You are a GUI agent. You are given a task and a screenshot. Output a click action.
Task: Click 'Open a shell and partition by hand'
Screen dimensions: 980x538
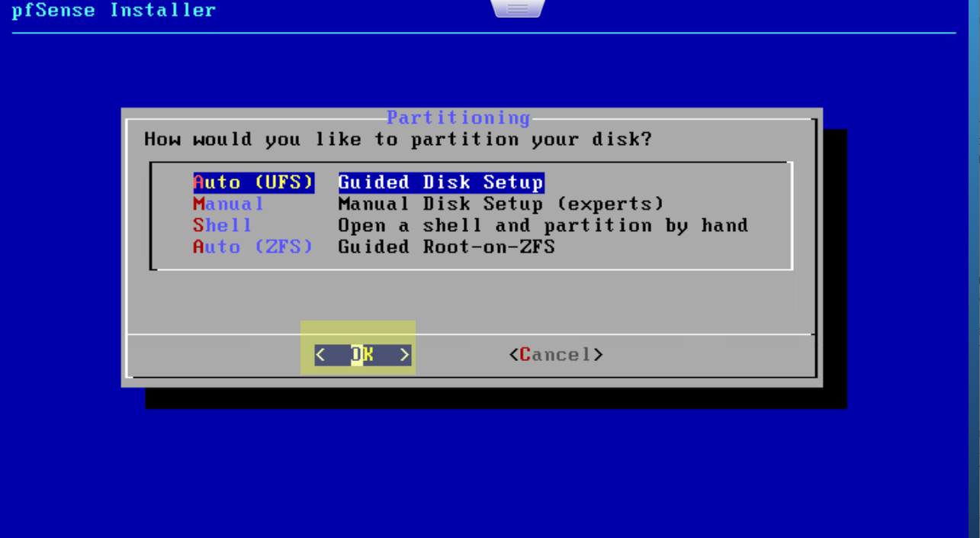point(543,225)
